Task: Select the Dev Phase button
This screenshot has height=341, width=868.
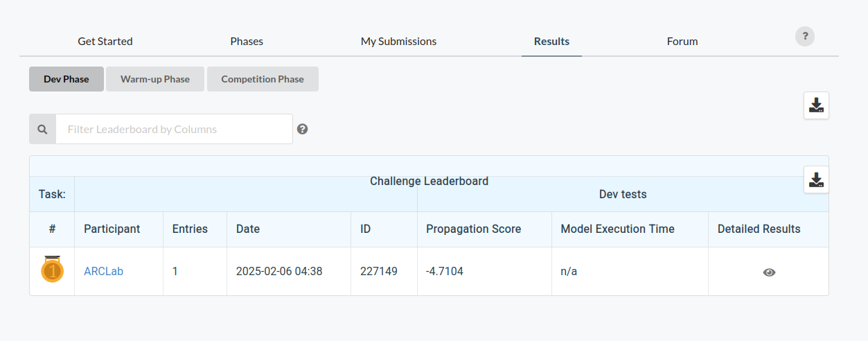Action: 67,79
